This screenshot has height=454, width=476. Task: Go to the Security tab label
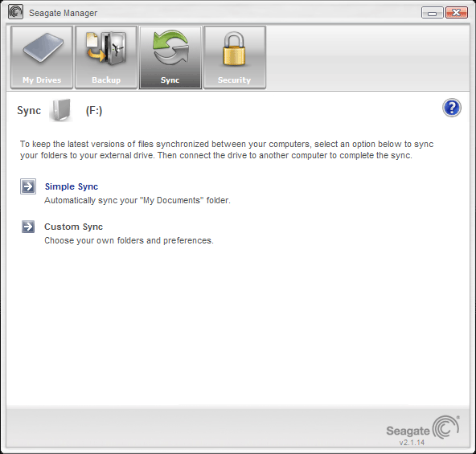coord(234,80)
